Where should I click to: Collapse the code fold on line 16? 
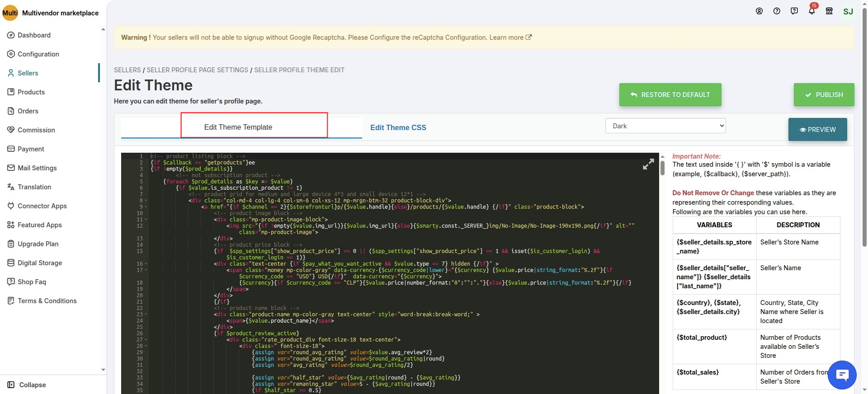click(x=146, y=264)
